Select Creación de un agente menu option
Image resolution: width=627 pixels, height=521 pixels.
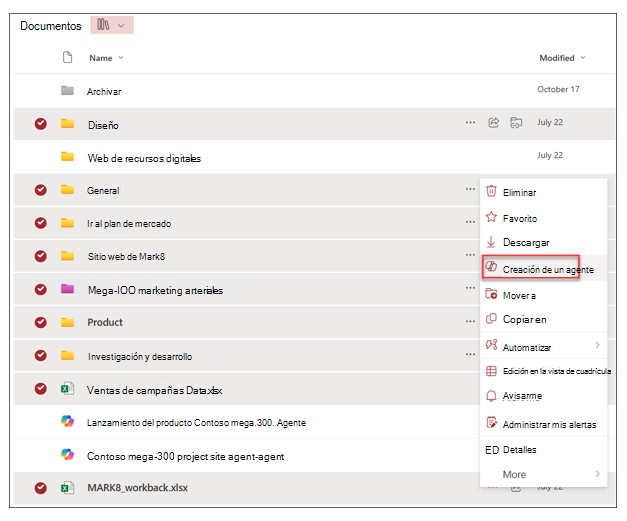tap(543, 268)
